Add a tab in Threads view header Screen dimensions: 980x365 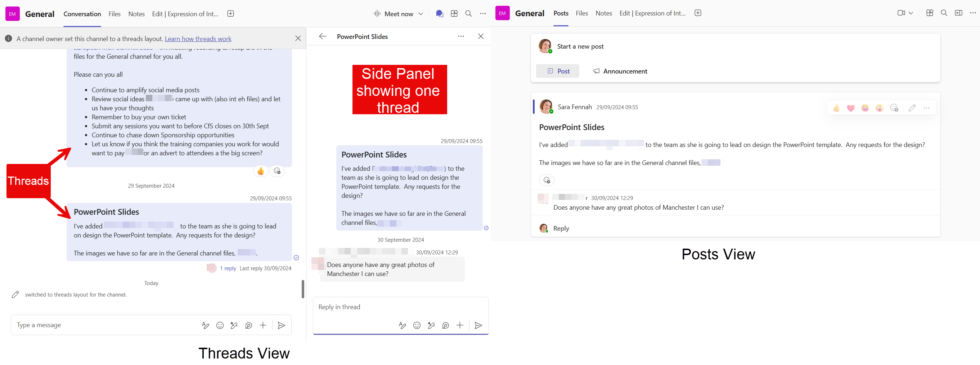coord(230,14)
